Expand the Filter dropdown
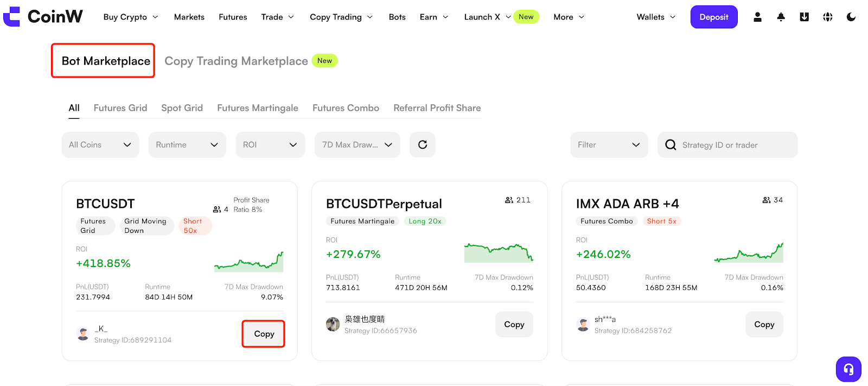Screen dimensions: 868x386 click(609, 145)
